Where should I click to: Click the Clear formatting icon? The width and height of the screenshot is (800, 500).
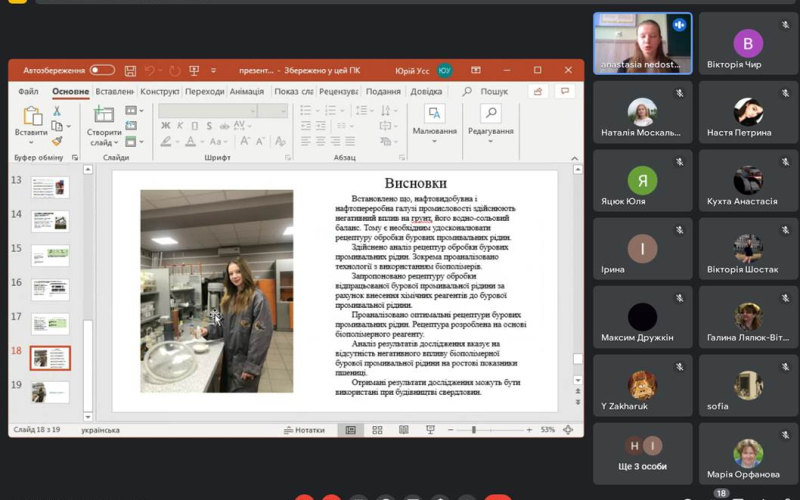[x=280, y=141]
